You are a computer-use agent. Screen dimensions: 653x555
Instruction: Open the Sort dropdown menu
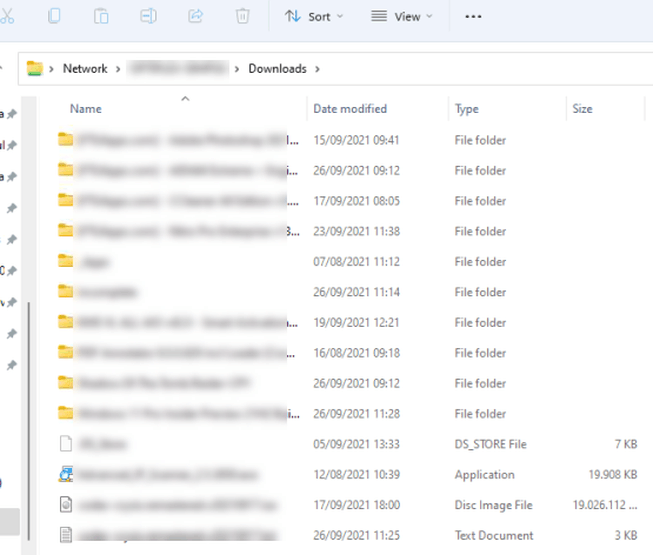point(314,17)
